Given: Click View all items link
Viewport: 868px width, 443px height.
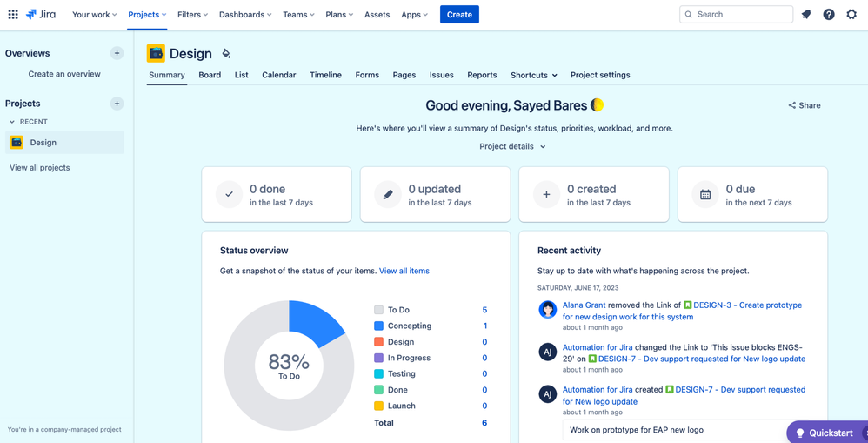Looking at the screenshot, I should pos(404,271).
